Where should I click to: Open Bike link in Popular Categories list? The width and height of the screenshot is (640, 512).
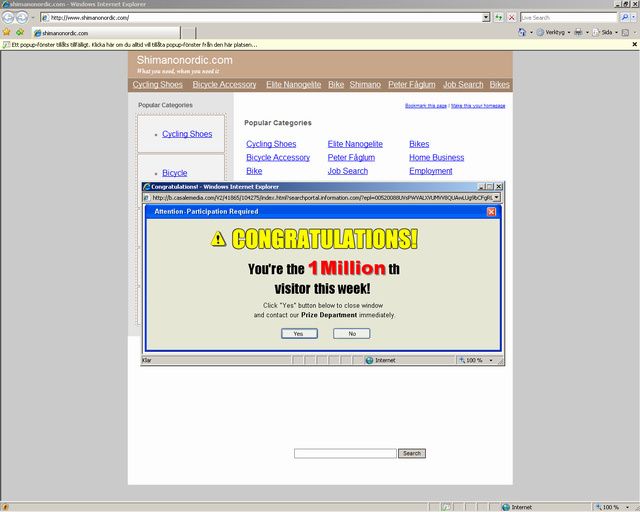point(254,171)
